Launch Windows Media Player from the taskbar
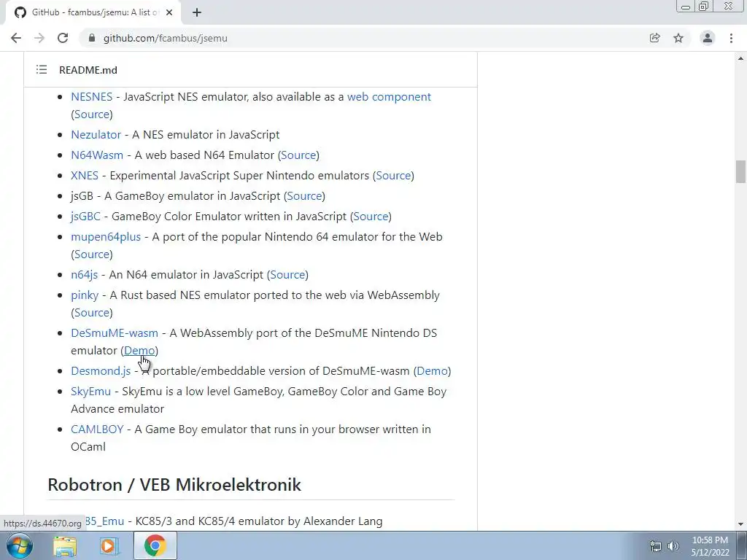This screenshot has width=747, height=560. (109, 545)
